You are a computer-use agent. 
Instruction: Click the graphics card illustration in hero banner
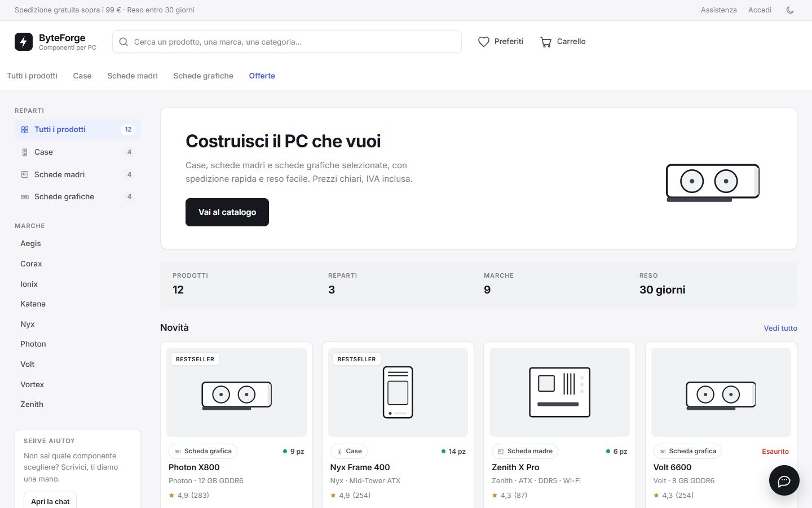click(713, 183)
